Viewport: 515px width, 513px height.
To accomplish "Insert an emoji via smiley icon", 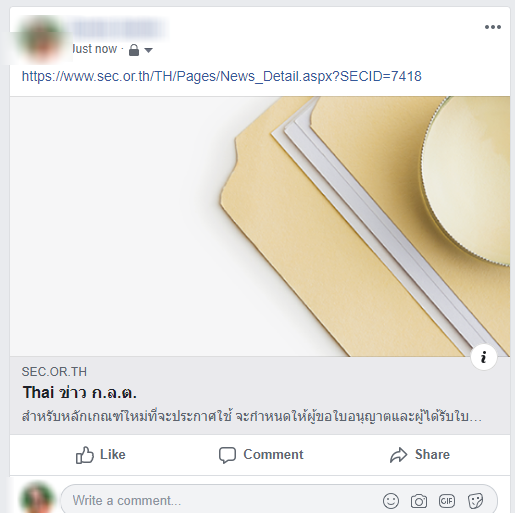I will click(391, 501).
